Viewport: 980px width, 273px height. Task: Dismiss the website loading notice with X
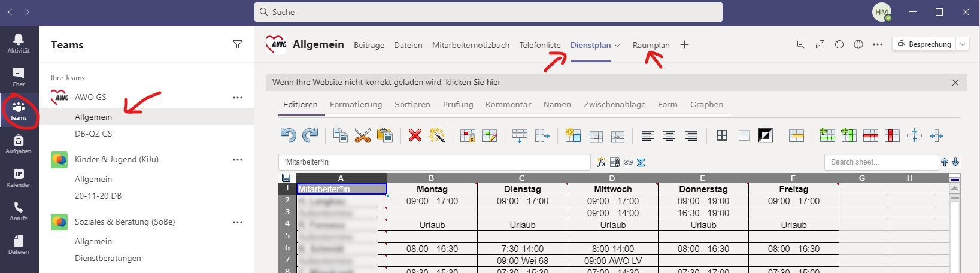(x=955, y=83)
